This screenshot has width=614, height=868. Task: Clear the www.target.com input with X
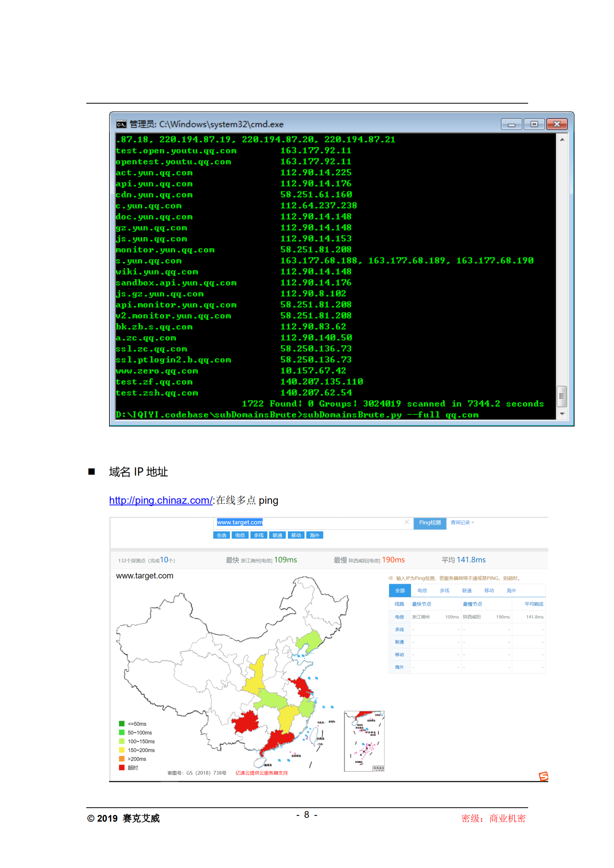[407, 522]
